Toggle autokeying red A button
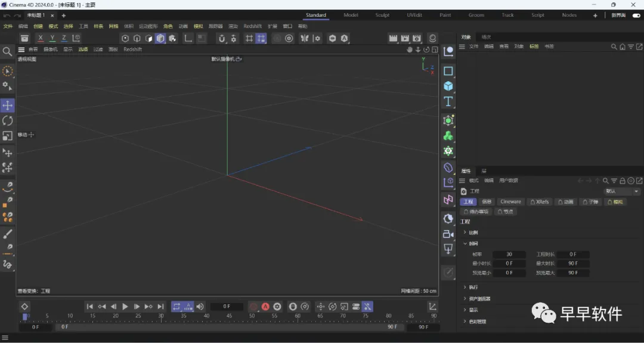This screenshot has height=343, width=644. point(265,307)
